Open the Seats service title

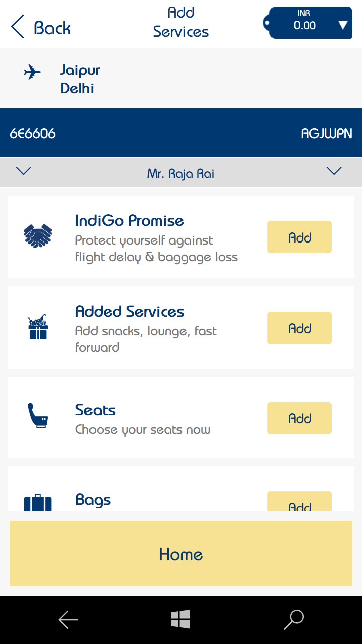coord(96,410)
